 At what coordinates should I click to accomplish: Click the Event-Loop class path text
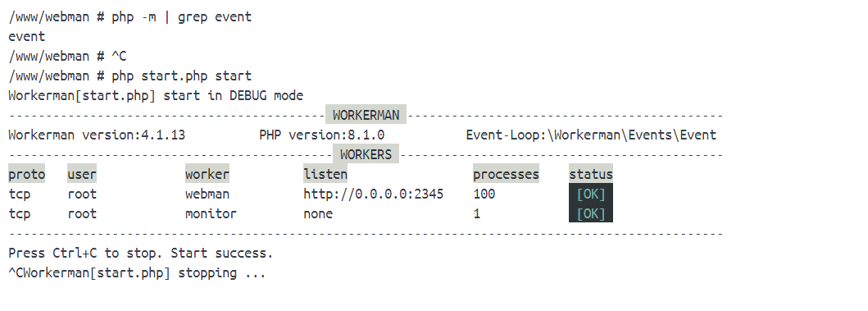pyautogui.click(x=591, y=135)
